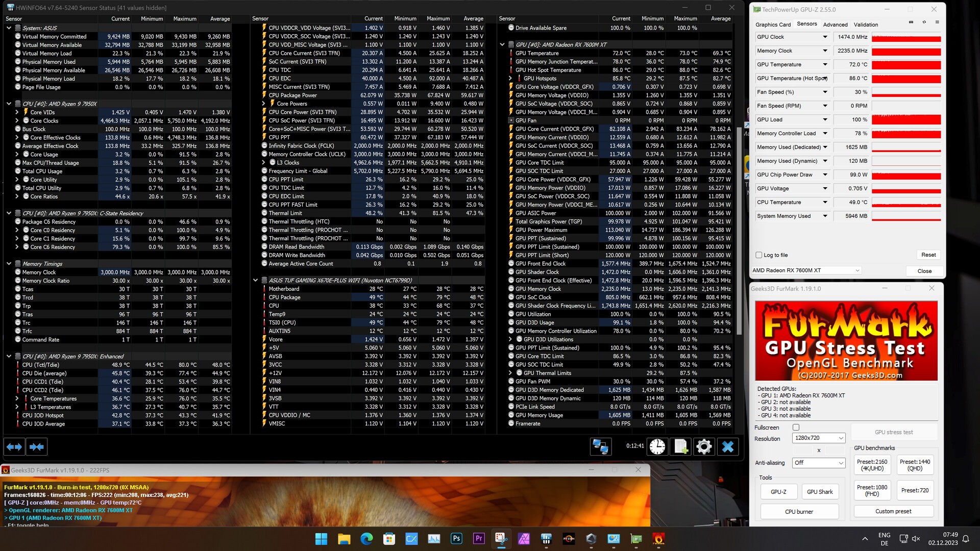The height and width of the screenshot is (551, 980).
Task: Open the Anti-aliasing dropdown
Action: click(x=819, y=463)
